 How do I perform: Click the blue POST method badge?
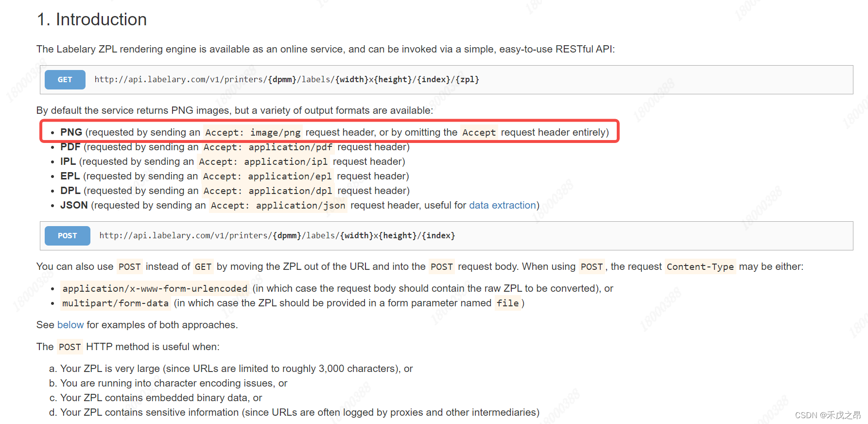[67, 236]
